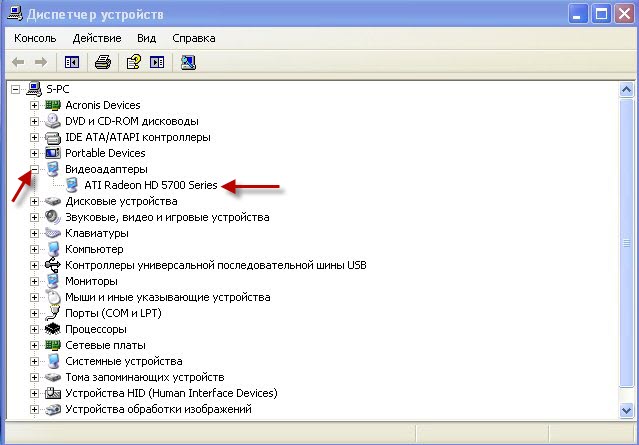Click the ATI Radeon HD 5700 Series icon

coord(72,185)
